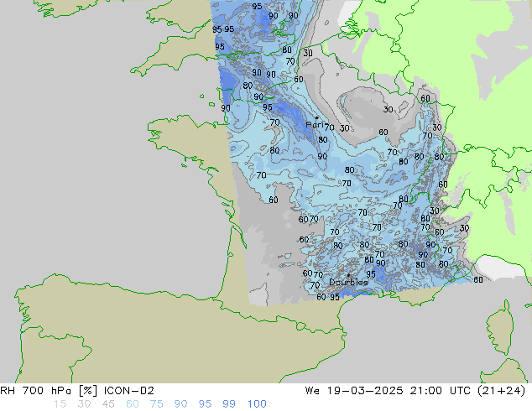Select the legend value 90 in the color scale

(180, 404)
